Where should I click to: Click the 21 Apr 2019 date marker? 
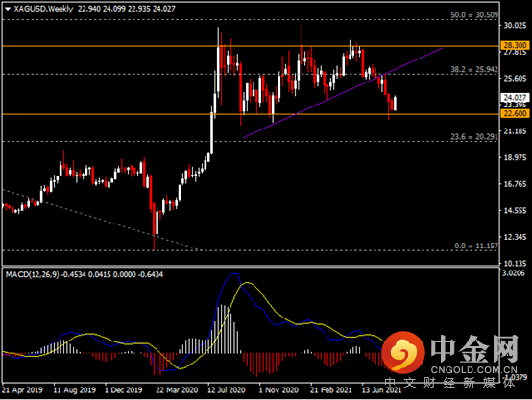click(22, 390)
